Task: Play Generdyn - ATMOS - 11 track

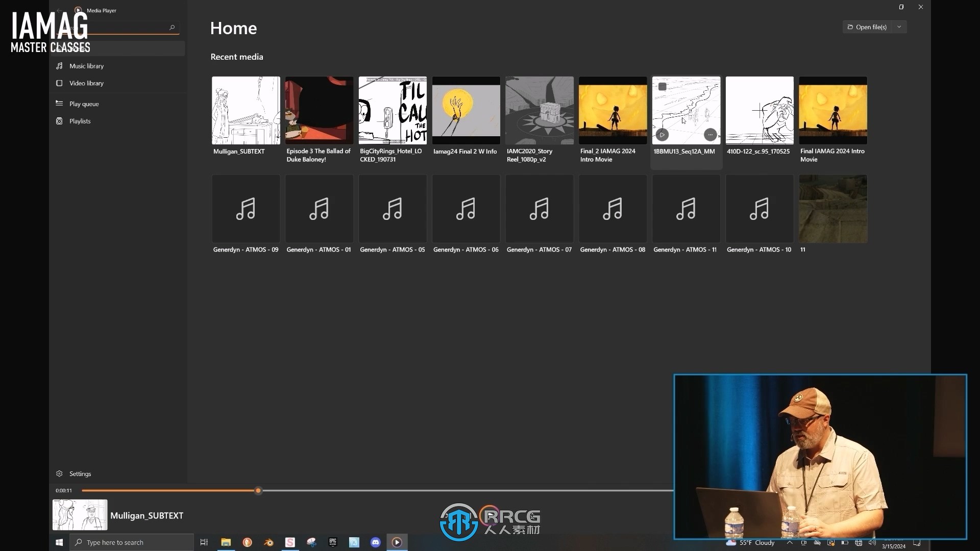Action: [686, 209]
